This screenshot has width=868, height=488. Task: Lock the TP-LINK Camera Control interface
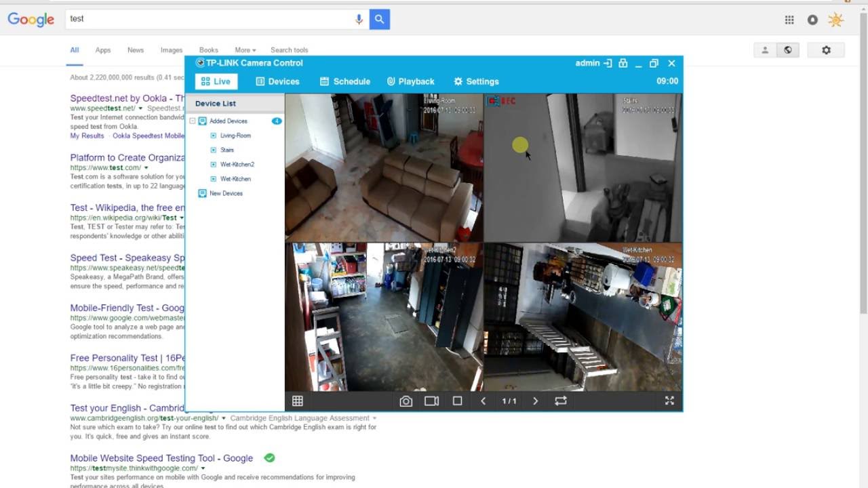point(623,63)
